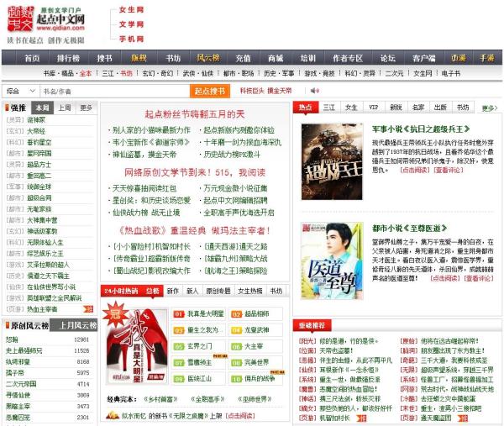This screenshot has height=426, width=504.
Task: Click the orange 起点搜书 search button
Action: (209, 91)
